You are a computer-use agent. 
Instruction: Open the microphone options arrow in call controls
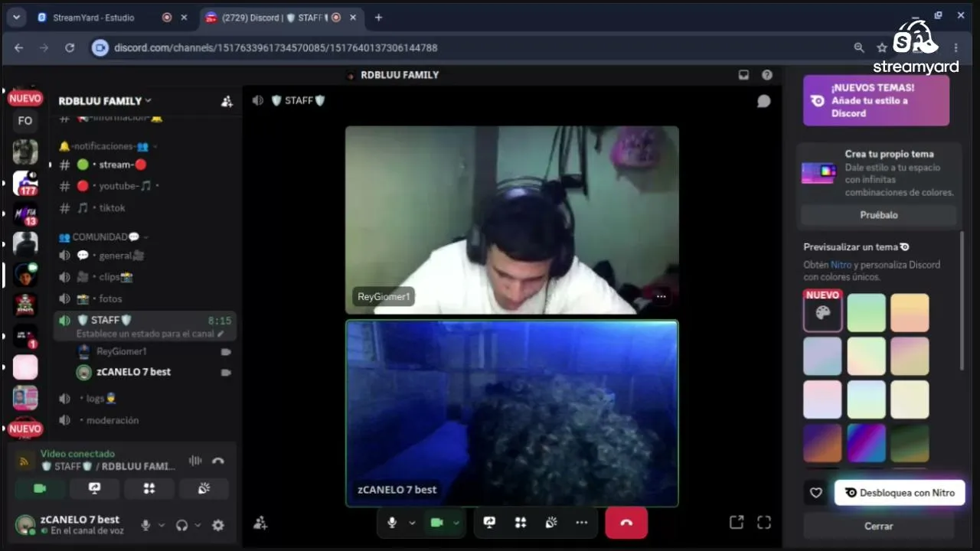tap(412, 523)
